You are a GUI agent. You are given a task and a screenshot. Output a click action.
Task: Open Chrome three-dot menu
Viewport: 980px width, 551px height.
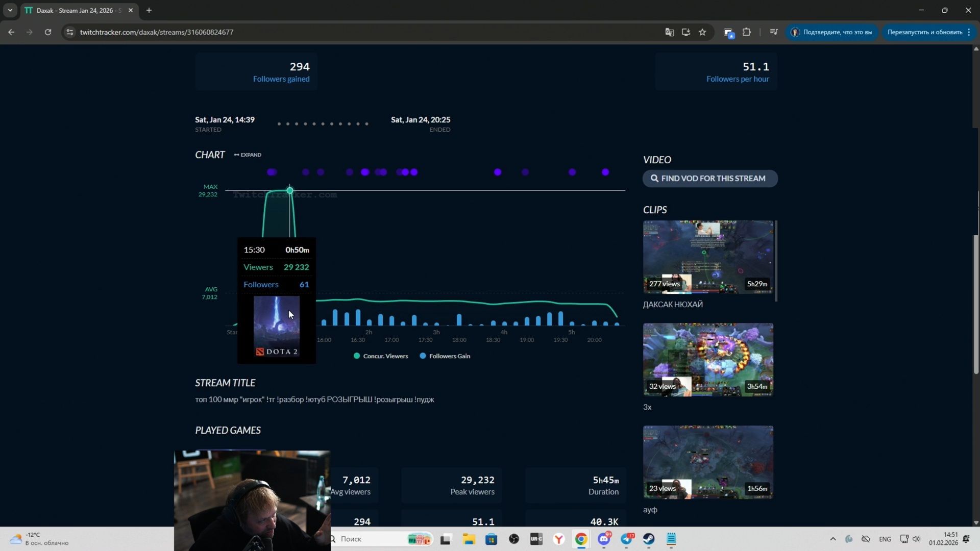[x=969, y=32]
